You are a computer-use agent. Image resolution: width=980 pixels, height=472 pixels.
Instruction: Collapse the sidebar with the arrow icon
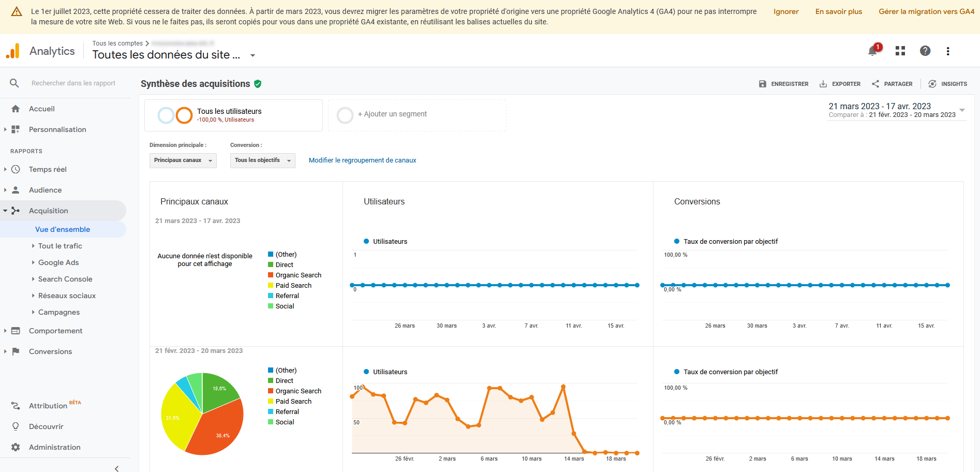tap(117, 468)
